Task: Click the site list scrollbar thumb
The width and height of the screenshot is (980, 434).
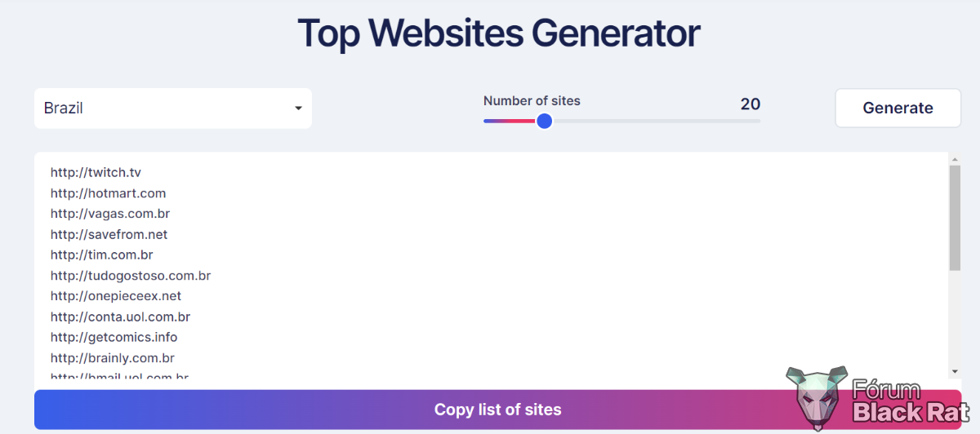Action: coord(955,218)
